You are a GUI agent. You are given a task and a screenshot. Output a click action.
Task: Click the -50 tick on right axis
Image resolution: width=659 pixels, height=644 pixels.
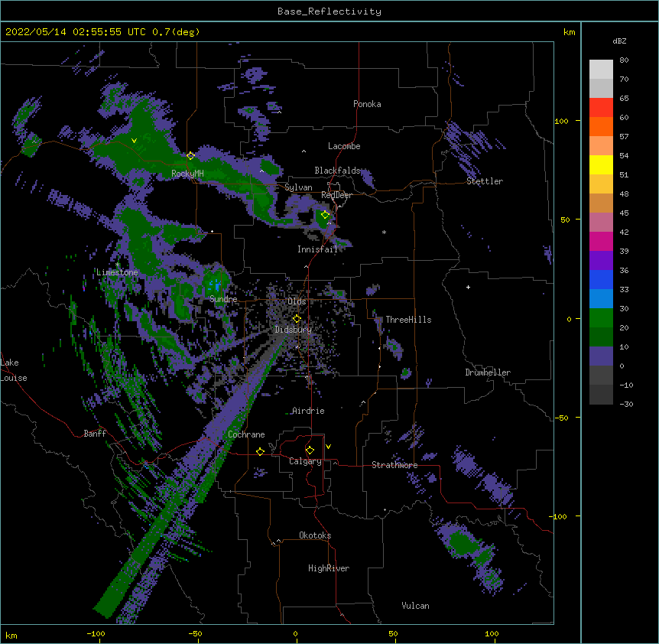coord(561,418)
